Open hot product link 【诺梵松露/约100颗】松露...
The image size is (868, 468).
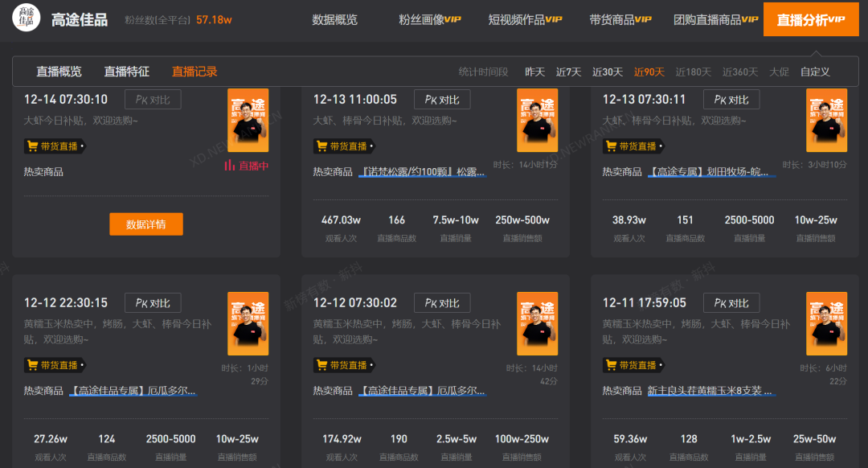click(x=423, y=172)
